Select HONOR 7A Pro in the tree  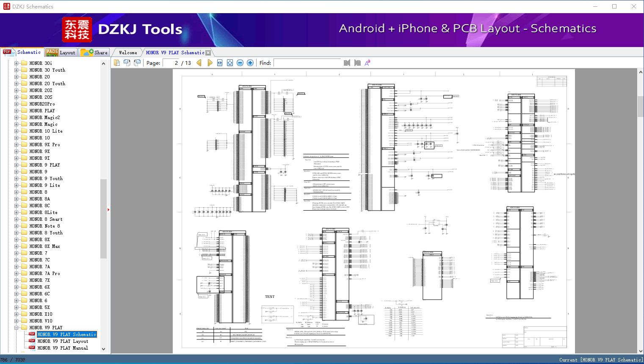(44, 273)
